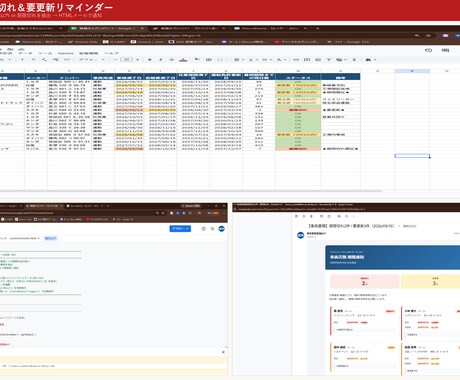This screenshot has width=460, height=380.
Task: Open the デプロイ button dropdown arrow
Action: pos(188,229)
